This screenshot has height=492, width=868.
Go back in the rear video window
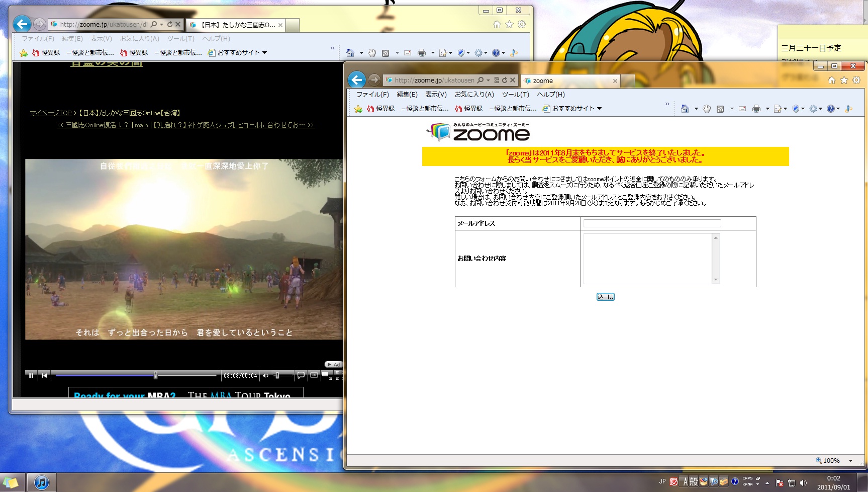22,24
